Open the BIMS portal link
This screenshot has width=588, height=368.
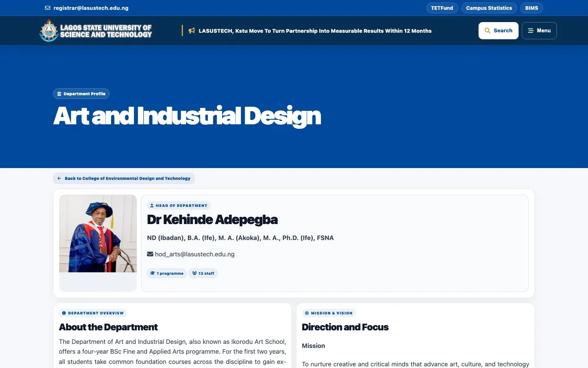point(531,8)
